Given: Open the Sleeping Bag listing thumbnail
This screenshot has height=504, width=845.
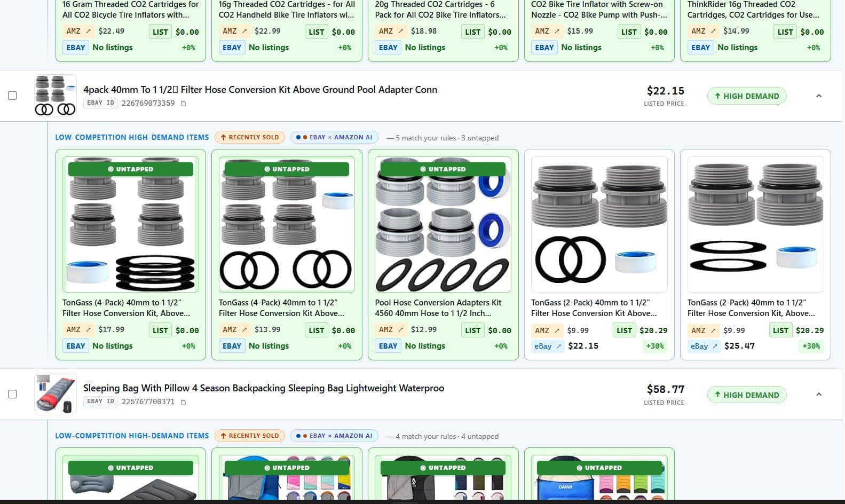Looking at the screenshot, I should coord(56,394).
